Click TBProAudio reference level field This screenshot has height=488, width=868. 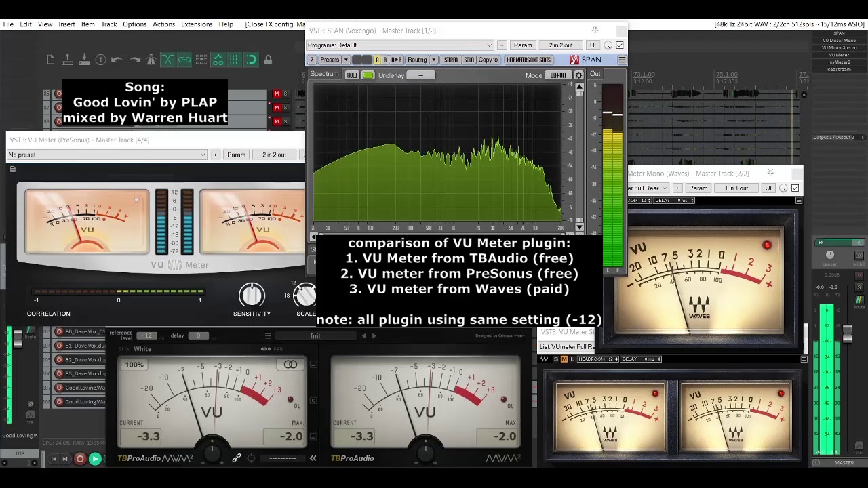[x=147, y=335]
